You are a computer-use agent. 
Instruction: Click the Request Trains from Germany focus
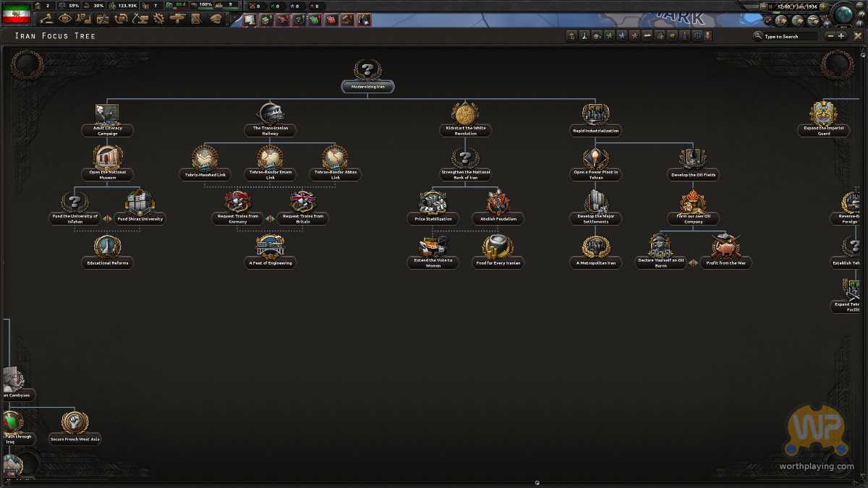click(x=237, y=202)
